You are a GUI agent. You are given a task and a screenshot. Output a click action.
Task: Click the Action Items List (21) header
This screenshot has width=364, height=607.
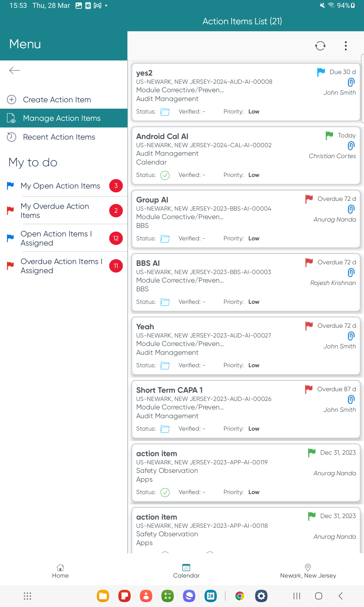[242, 21]
